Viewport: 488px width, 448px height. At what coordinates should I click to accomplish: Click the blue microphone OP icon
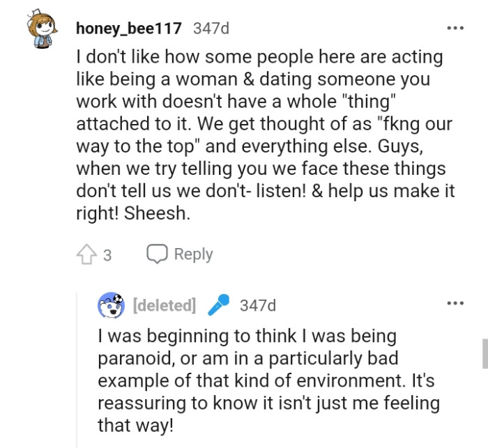click(220, 304)
